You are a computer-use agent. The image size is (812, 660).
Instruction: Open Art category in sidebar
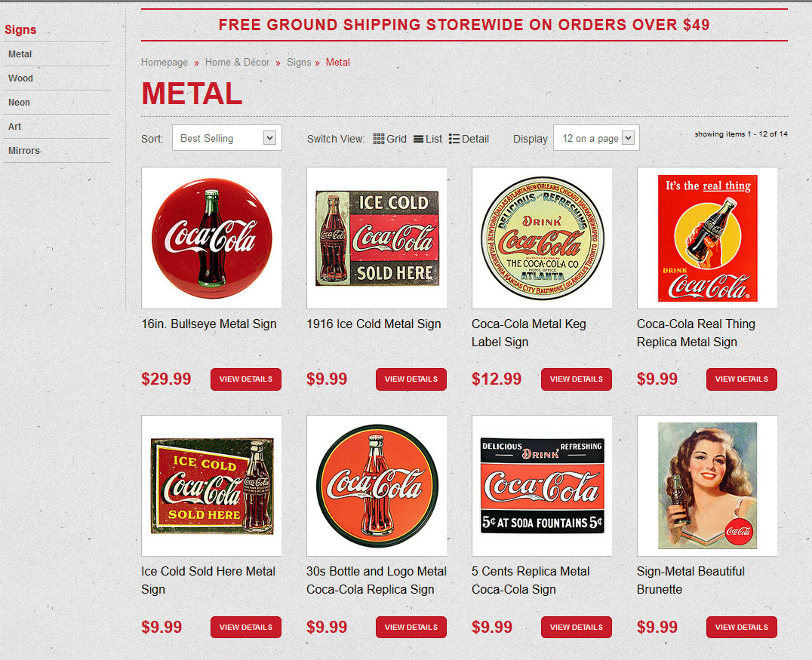[14, 126]
